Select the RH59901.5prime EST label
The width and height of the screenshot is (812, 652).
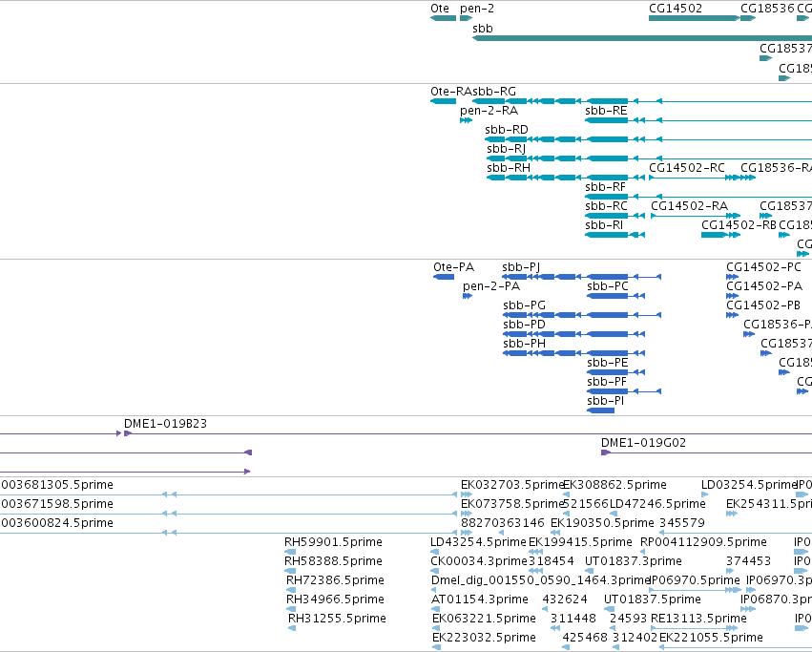334,542
